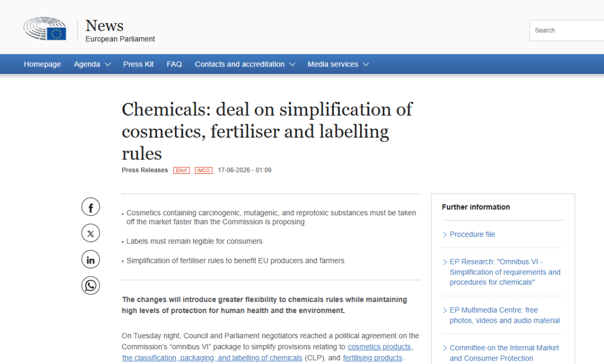Open the cosmetics products link
604x364 pixels.
[x=379, y=347]
